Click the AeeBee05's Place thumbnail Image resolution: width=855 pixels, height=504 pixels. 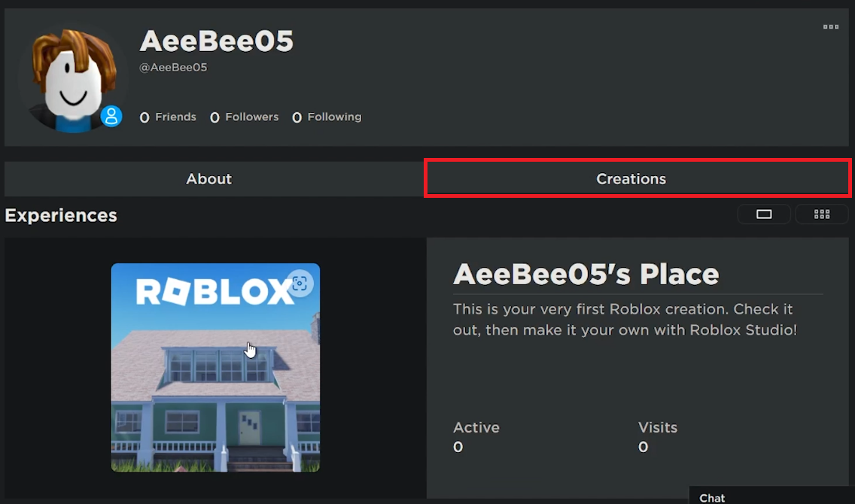[215, 368]
